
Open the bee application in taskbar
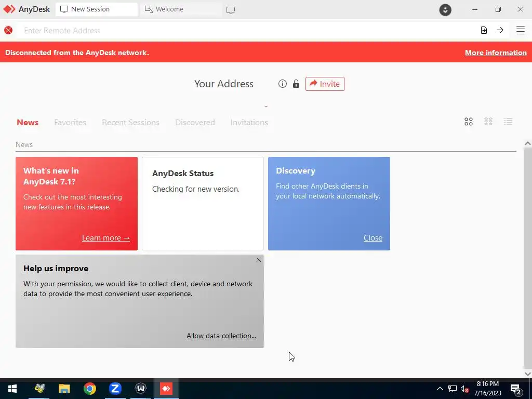(39, 389)
